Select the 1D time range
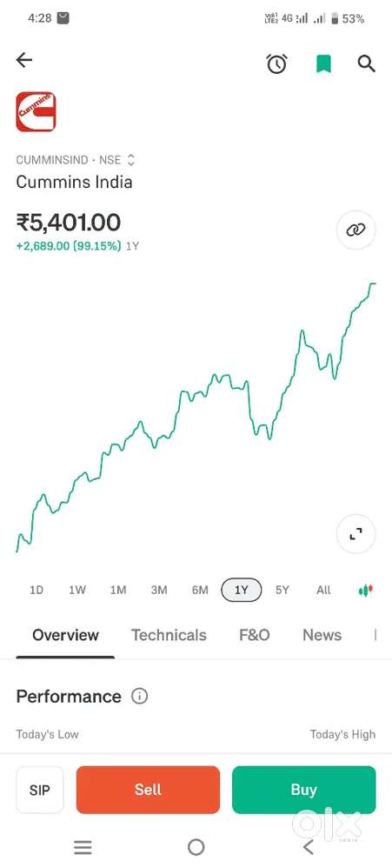 [x=37, y=590]
